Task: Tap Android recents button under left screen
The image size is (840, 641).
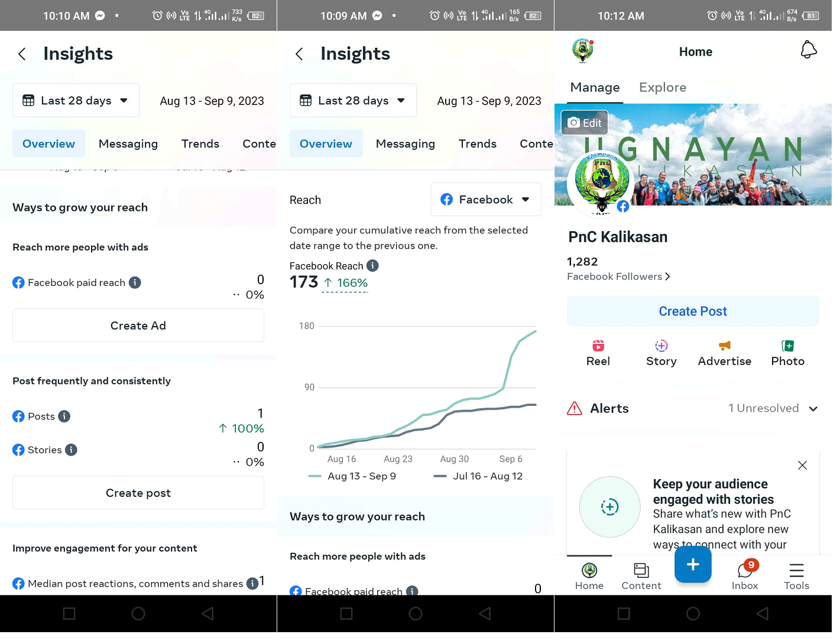Action: point(69,614)
